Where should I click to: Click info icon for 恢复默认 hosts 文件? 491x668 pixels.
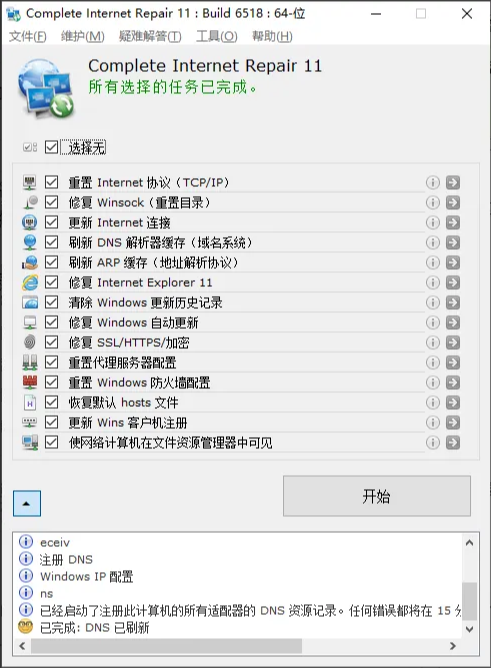pos(433,403)
